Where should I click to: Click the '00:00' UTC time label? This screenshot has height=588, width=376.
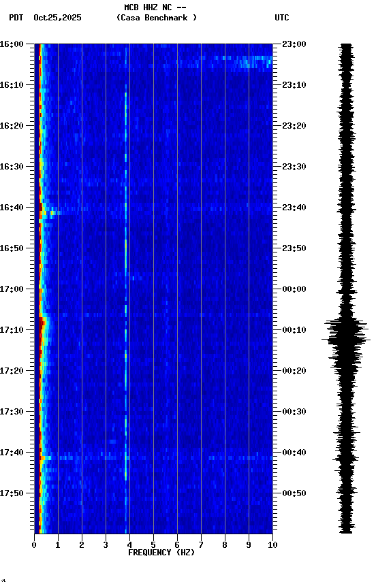[x=294, y=289]
